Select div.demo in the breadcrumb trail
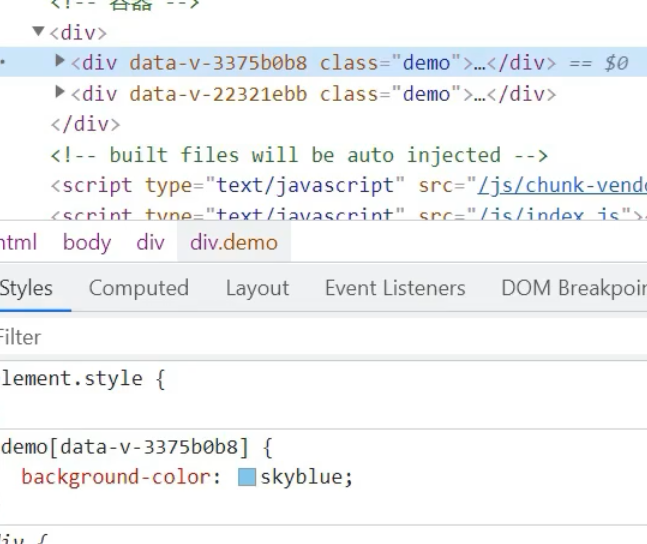The width and height of the screenshot is (647, 544). click(234, 242)
